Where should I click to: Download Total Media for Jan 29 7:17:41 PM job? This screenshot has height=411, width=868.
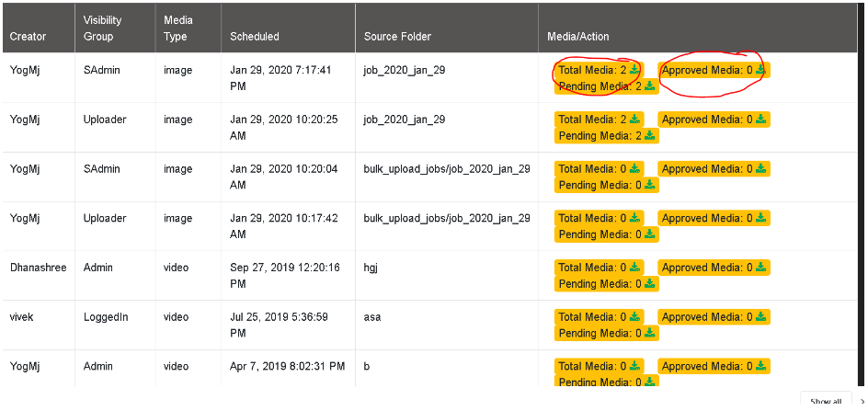coord(634,70)
